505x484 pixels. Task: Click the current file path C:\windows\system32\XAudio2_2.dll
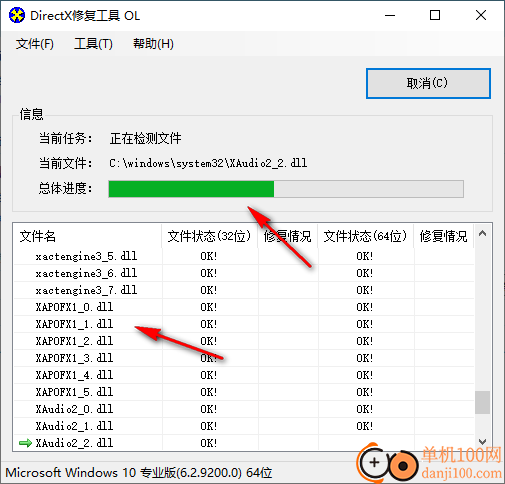(208, 163)
